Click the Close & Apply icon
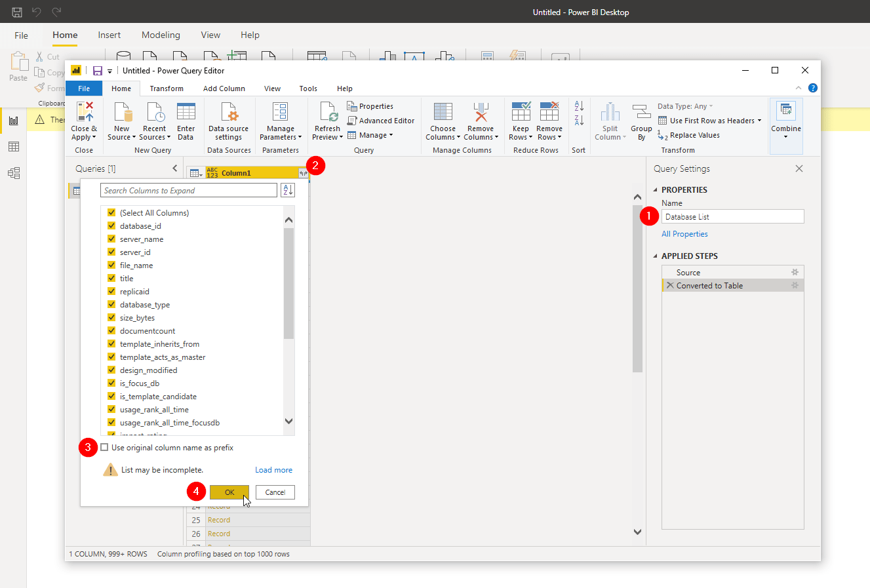This screenshot has height=588, width=870. click(x=85, y=112)
